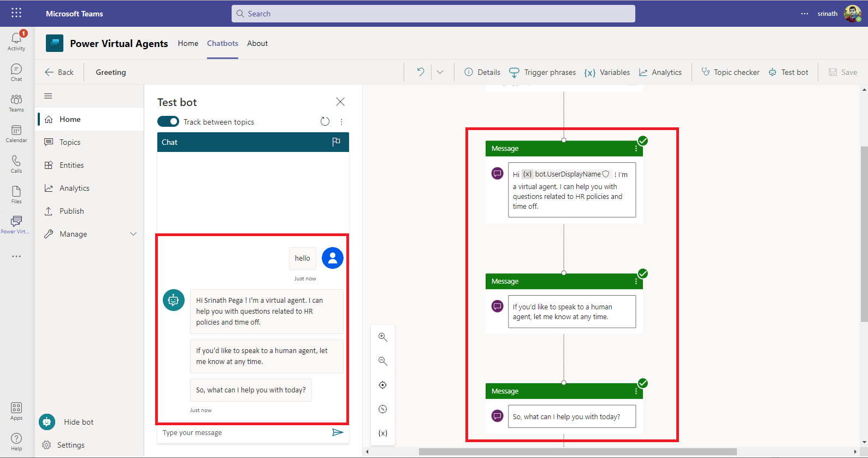Expand the Manage section chevron
Screen dimensions: 868x458
pos(133,234)
